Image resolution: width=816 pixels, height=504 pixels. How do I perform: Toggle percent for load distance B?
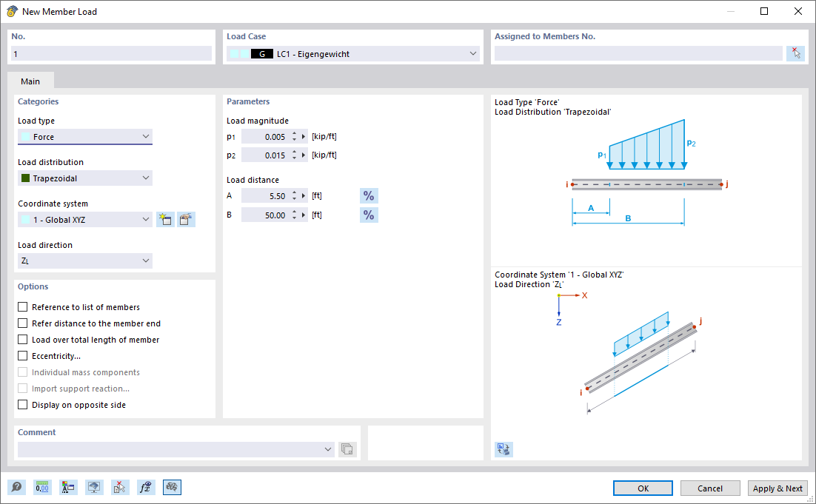point(369,215)
